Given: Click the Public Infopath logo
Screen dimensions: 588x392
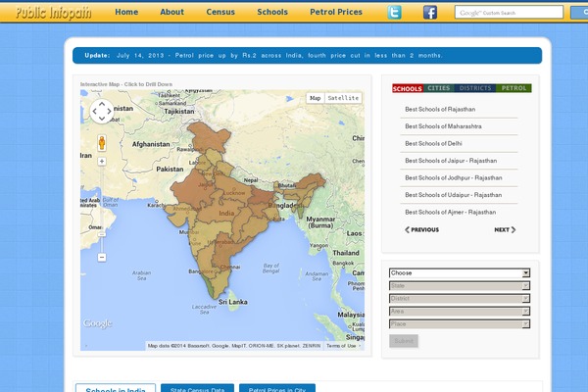Looking at the screenshot, I should [54, 13].
